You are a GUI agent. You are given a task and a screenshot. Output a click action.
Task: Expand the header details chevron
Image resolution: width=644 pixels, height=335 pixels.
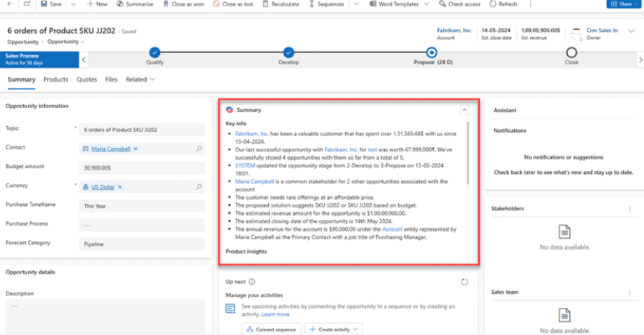click(631, 31)
